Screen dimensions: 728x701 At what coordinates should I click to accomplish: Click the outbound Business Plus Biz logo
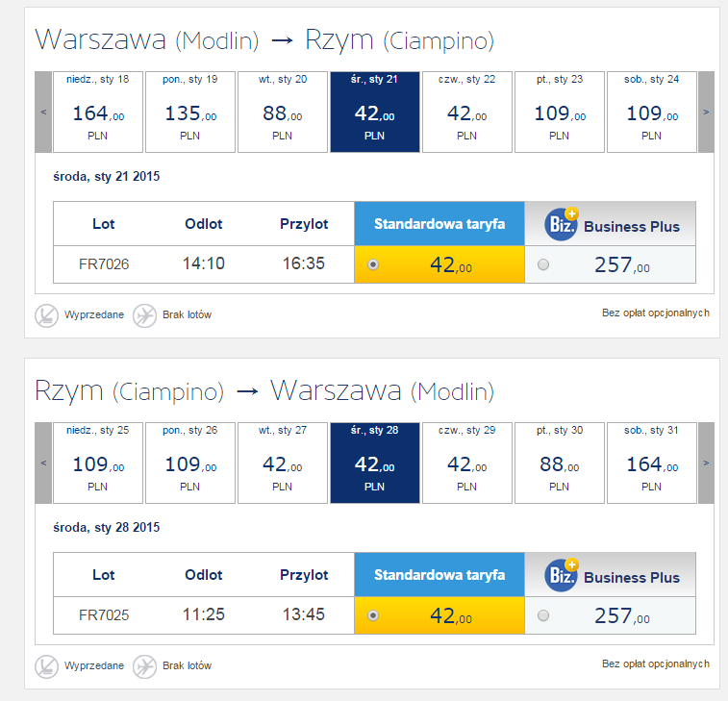(x=562, y=224)
